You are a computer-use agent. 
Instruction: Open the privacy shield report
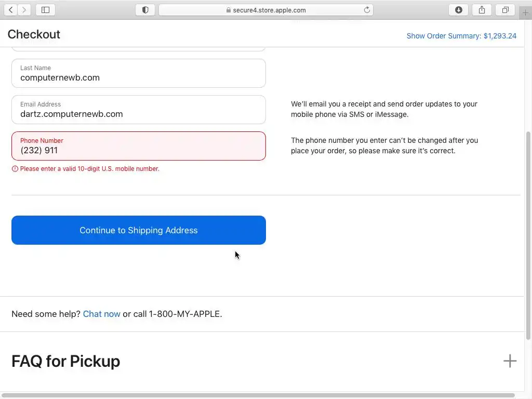(x=145, y=10)
